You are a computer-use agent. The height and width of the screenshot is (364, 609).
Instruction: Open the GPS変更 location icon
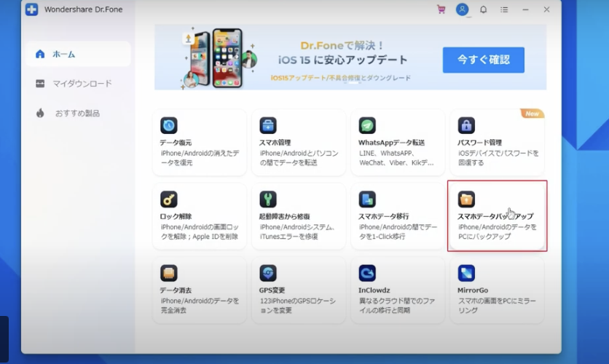click(268, 273)
